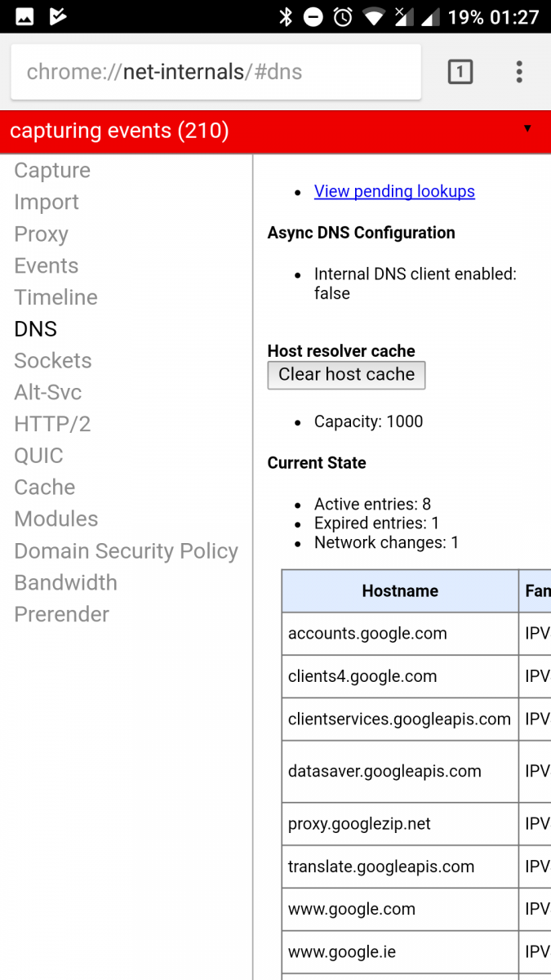Open the Timeline section

tap(56, 297)
